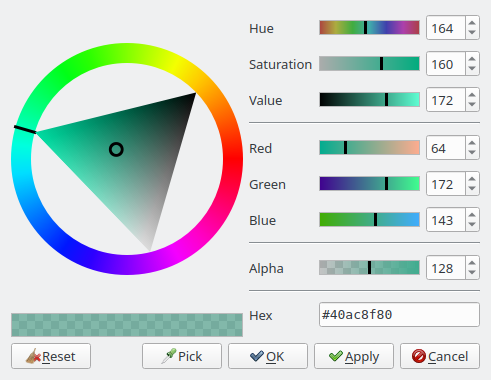The width and height of the screenshot is (491, 380).
Task: Click the Pick eyedropper button
Action: [182, 356]
